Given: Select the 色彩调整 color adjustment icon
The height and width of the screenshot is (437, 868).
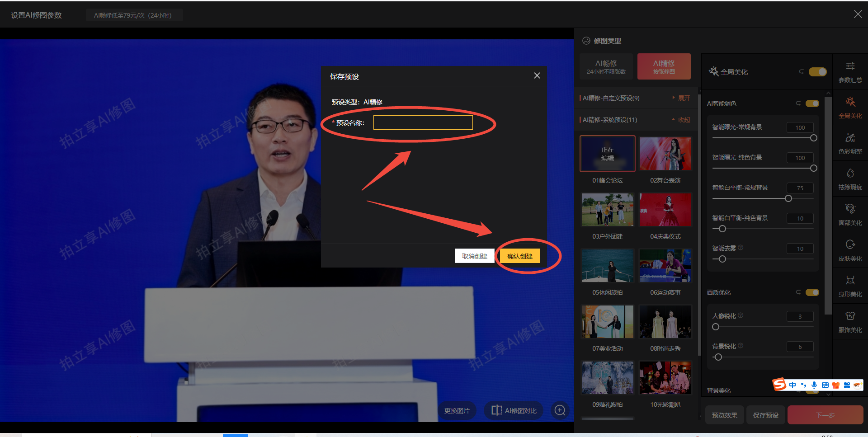Looking at the screenshot, I should 850,143.
